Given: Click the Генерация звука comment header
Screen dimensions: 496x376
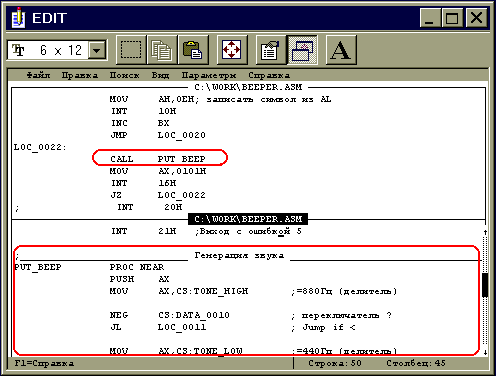Looking at the screenshot, I should click(x=239, y=256).
